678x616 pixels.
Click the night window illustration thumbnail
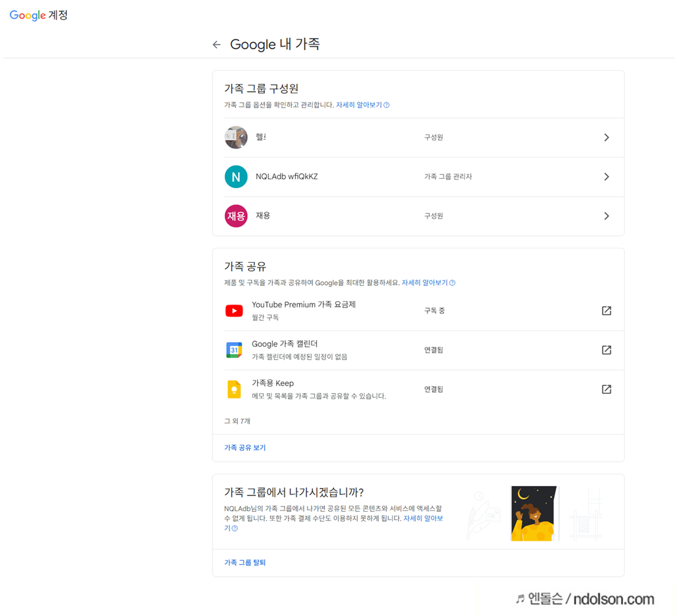click(534, 514)
